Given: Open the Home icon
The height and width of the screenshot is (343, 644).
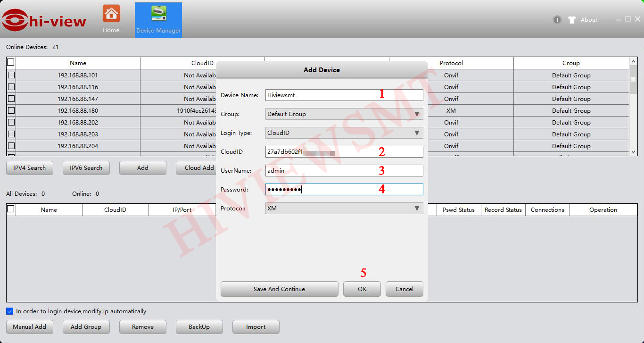Looking at the screenshot, I should [x=111, y=14].
